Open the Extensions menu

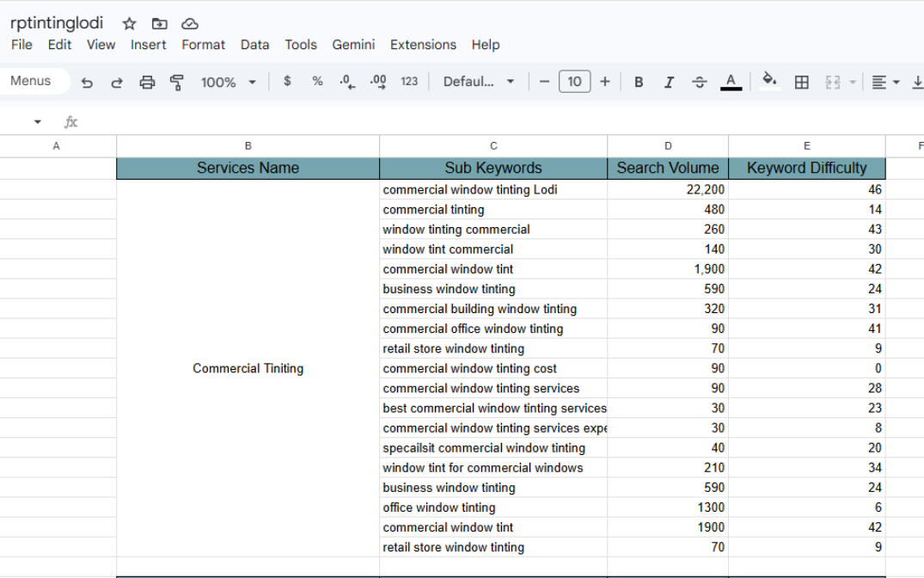[x=423, y=45]
